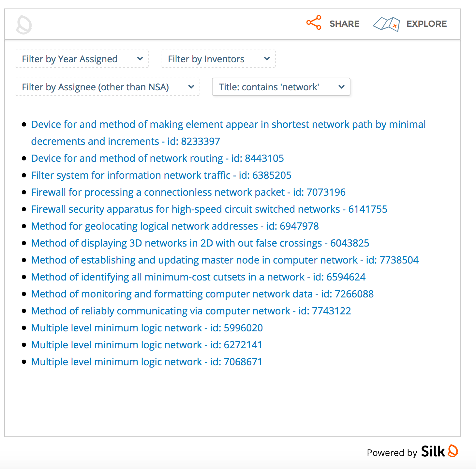Click the Silk logo in the footer
Viewport: 476px width, 469px height.
tap(439, 451)
